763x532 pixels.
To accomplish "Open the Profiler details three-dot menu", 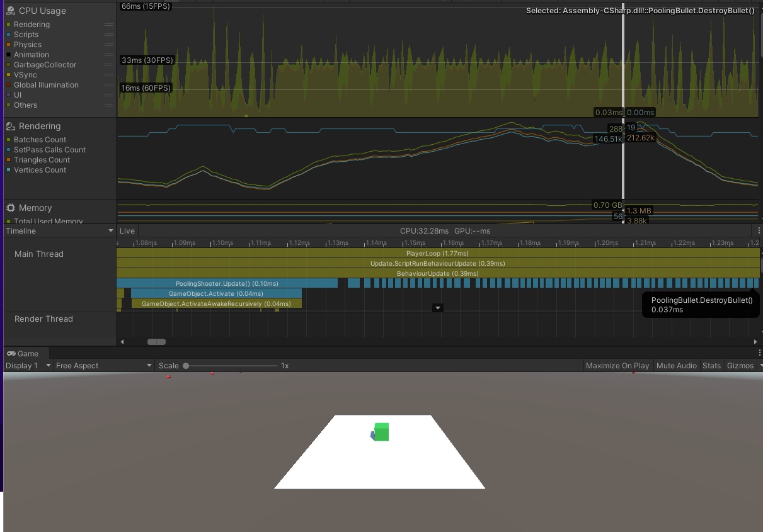I will (x=759, y=231).
